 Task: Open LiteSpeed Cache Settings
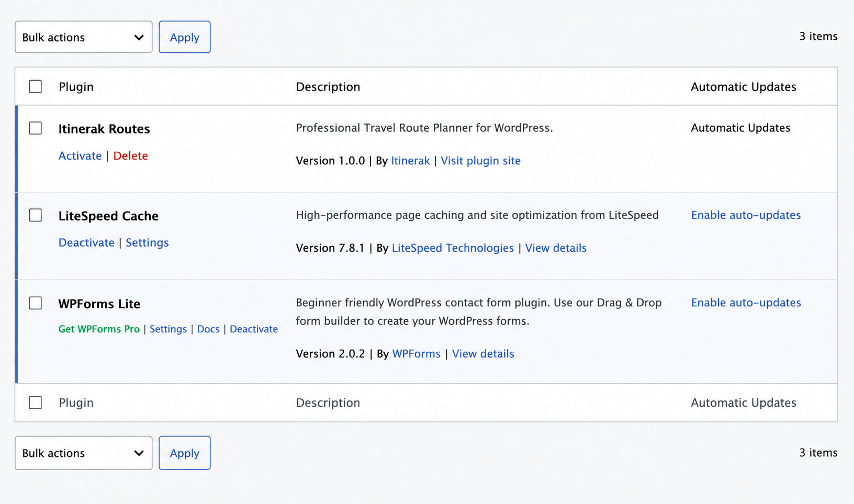[147, 243]
